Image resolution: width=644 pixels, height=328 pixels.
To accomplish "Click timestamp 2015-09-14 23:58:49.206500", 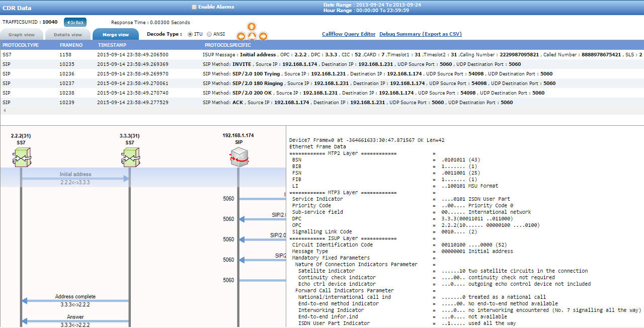I will pos(133,54).
